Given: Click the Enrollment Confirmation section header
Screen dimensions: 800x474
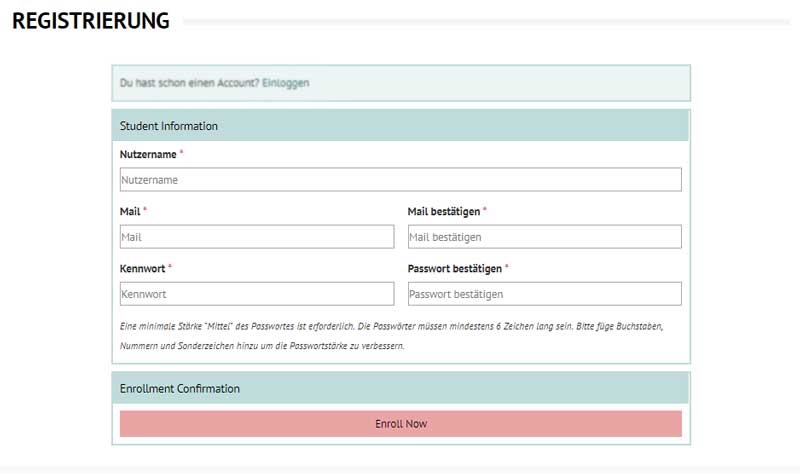Looking at the screenshot, I should coord(401,388).
